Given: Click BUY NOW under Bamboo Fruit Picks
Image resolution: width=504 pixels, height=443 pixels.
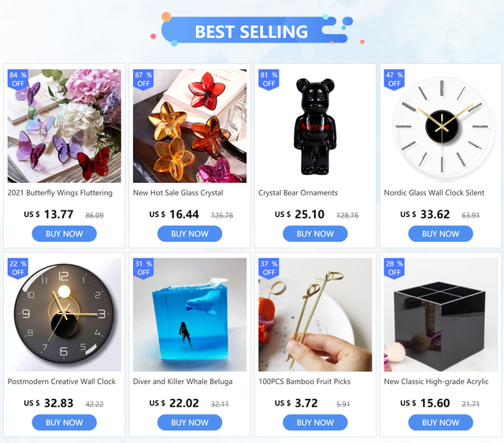Looking at the screenshot, I should (x=315, y=423).
